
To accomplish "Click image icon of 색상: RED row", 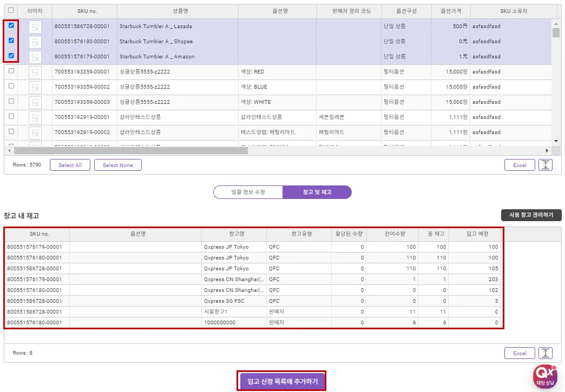I will 35,72.
